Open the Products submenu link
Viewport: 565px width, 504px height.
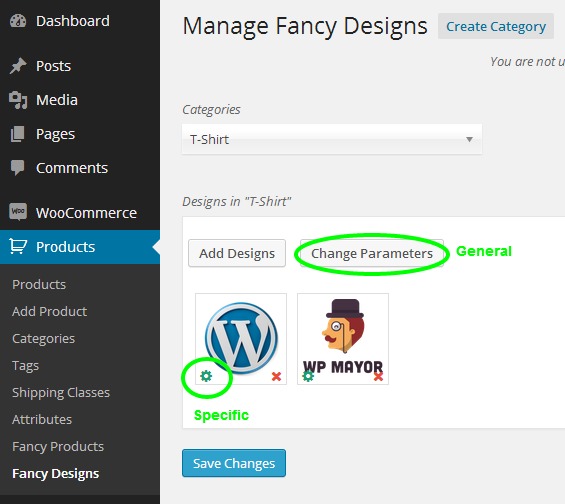point(39,285)
